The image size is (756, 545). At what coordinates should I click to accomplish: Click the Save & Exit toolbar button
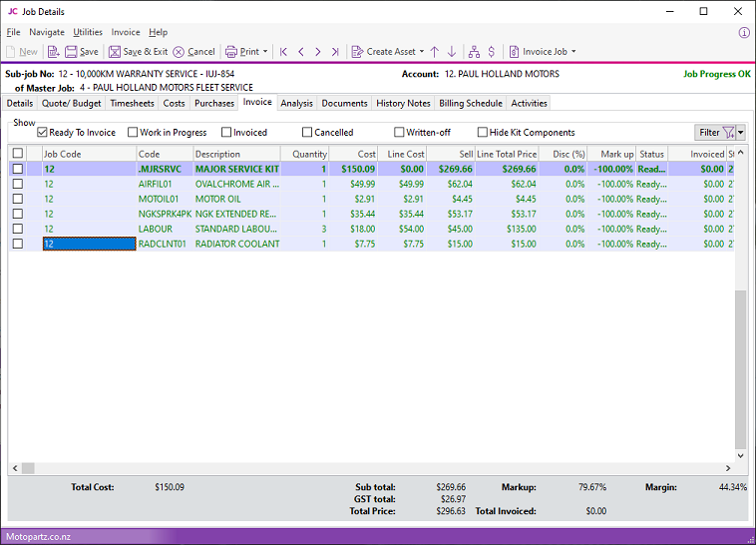(x=137, y=52)
